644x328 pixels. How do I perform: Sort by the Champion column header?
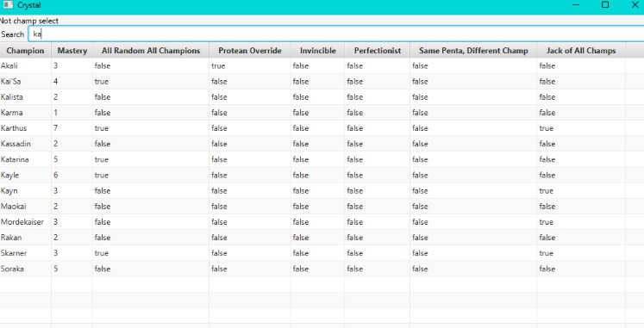(x=26, y=51)
